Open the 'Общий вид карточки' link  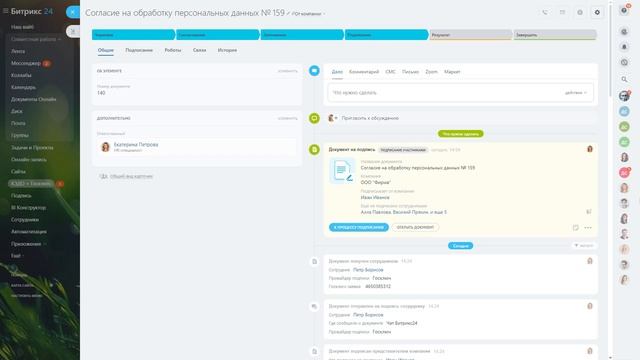tap(131, 177)
